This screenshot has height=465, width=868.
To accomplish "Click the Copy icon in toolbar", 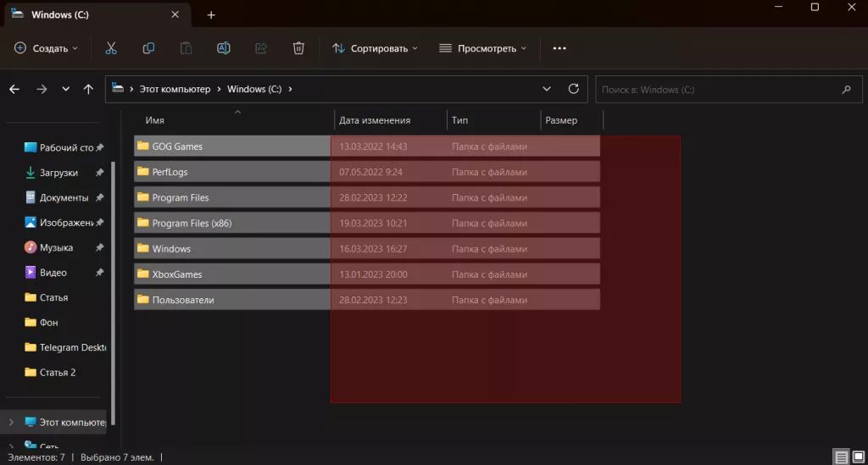I will point(148,48).
